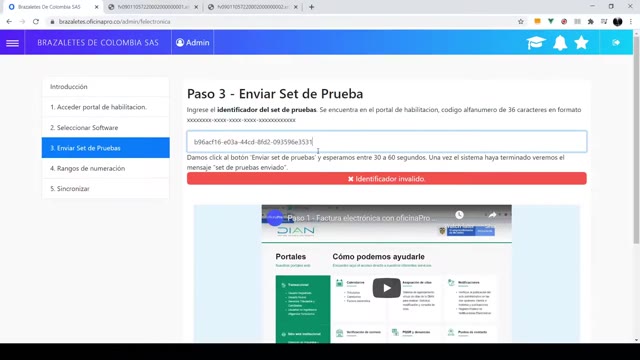Viewport: 640px width, 360px height.
Task: Click the logout arrow icon
Action: [x=616, y=42]
